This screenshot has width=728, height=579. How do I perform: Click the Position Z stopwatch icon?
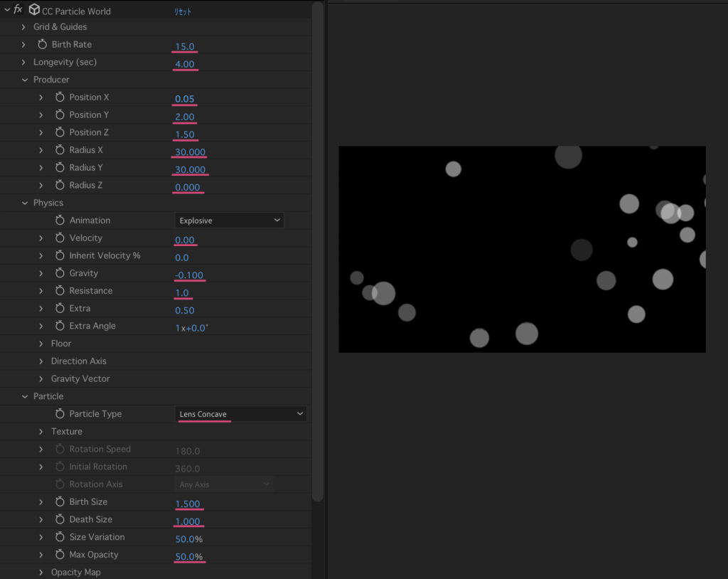point(61,132)
